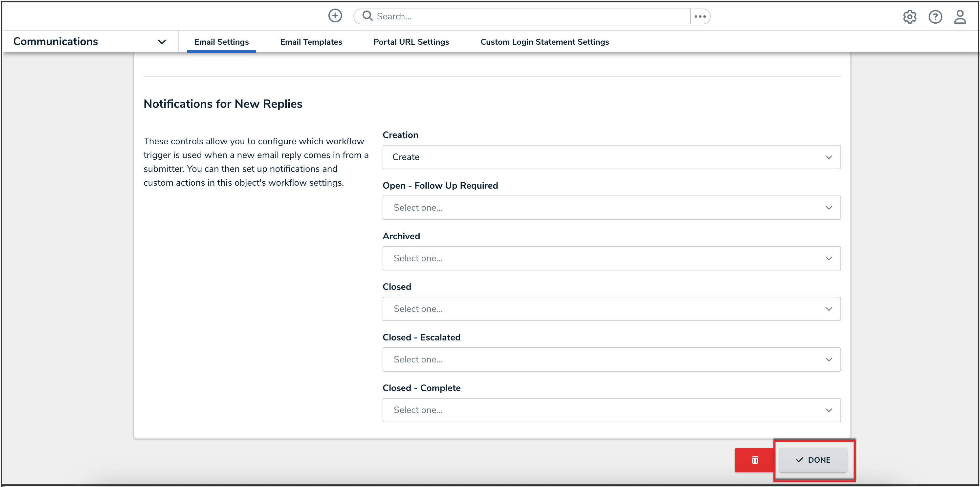The width and height of the screenshot is (980, 487).
Task: Open Custom Login Statement Settings tab
Action: 545,42
